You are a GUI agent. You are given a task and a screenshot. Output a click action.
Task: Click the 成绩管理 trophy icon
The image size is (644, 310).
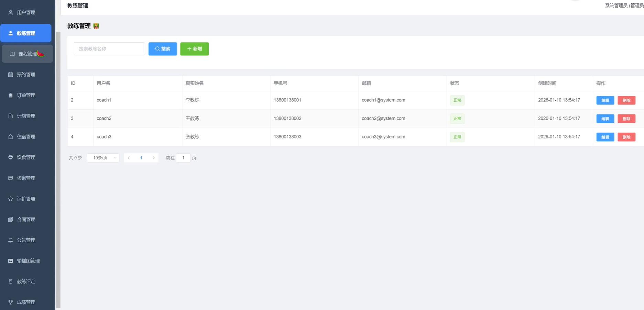click(11, 302)
